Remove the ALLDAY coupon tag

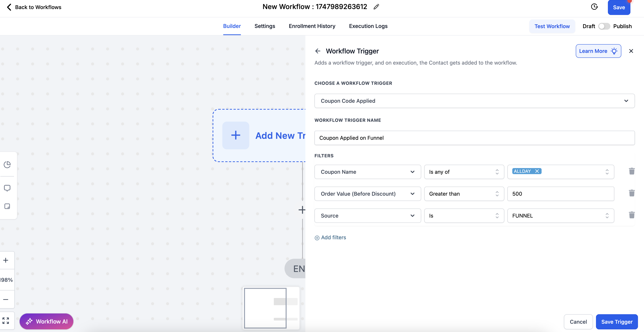[537, 171]
